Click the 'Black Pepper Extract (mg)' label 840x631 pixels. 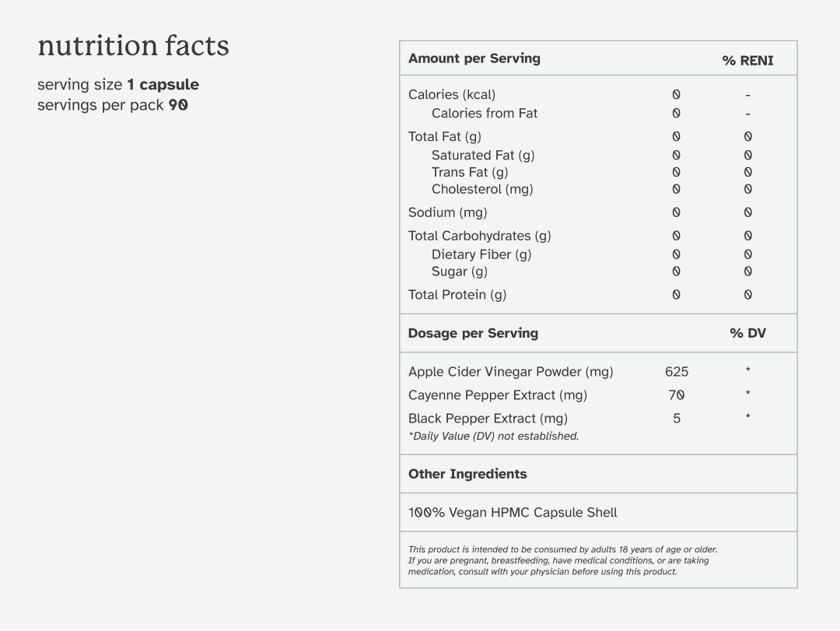point(488,419)
